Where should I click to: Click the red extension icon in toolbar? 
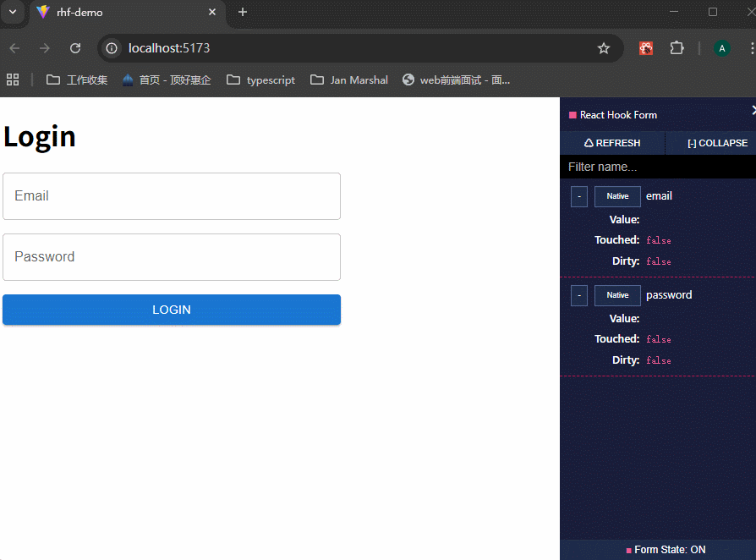click(646, 48)
